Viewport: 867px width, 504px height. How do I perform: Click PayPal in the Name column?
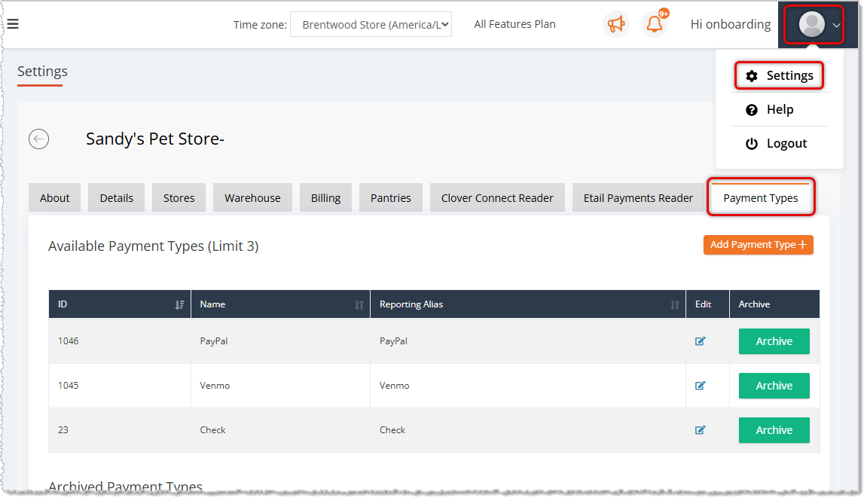pos(214,341)
